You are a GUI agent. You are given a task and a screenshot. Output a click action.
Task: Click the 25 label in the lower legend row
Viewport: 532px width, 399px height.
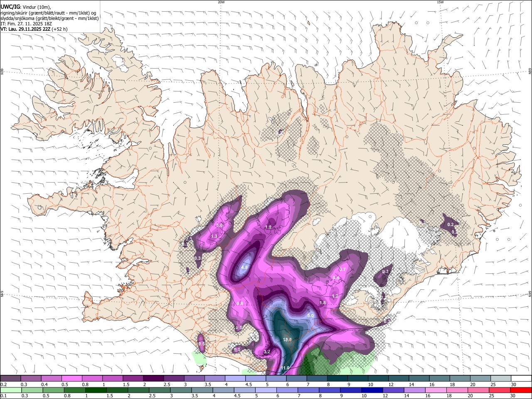pos(491,396)
